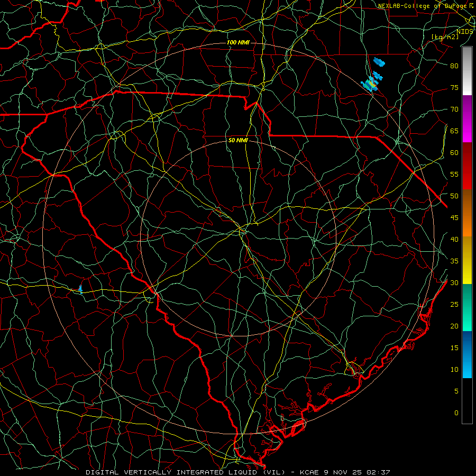Click the yellow segment of the color bar
The width and height of the screenshot is (476, 476).
click(x=467, y=260)
